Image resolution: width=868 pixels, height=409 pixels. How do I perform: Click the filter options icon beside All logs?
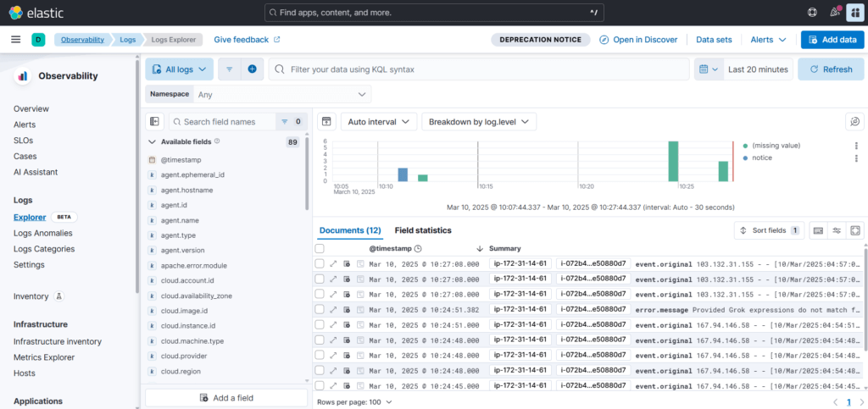[229, 69]
